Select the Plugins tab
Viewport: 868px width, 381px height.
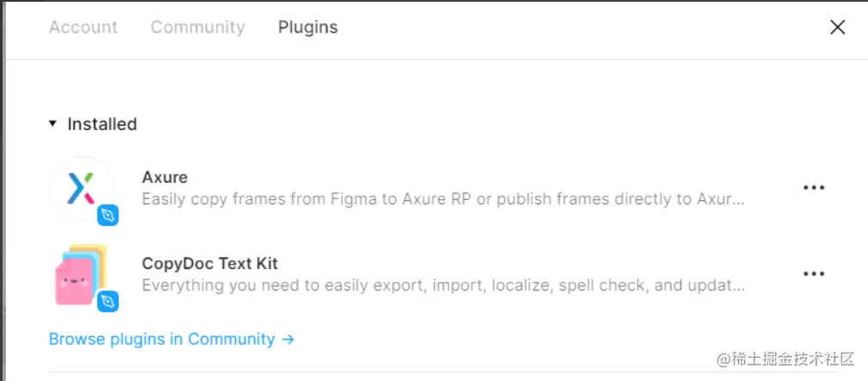tap(307, 28)
